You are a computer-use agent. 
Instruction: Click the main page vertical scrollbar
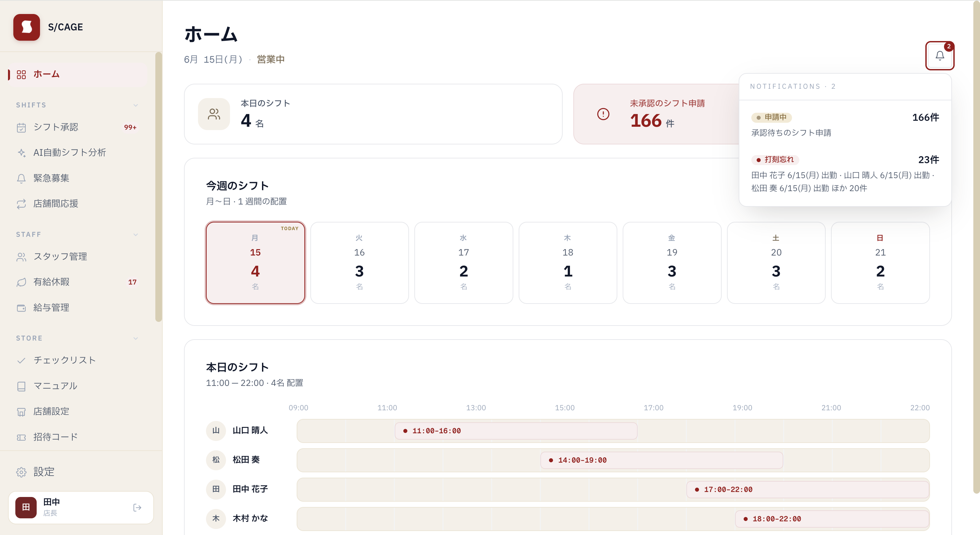[x=976, y=247]
